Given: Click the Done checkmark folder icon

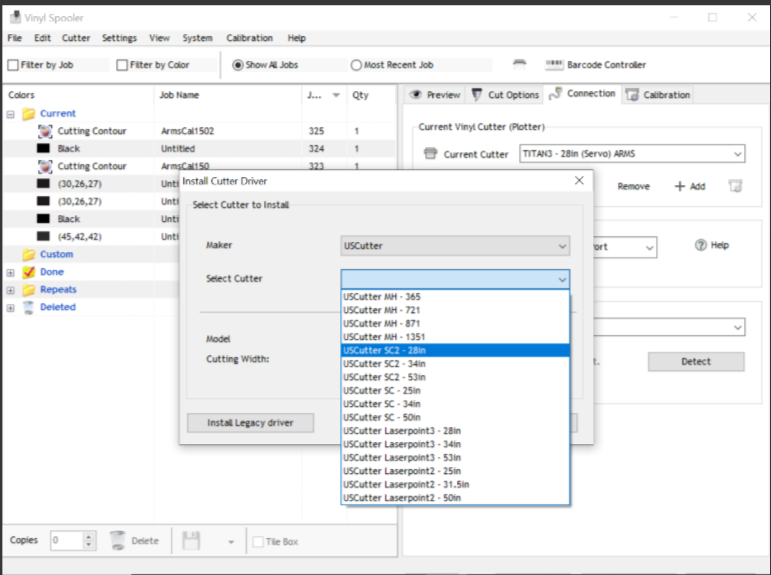Looking at the screenshot, I should point(29,272).
